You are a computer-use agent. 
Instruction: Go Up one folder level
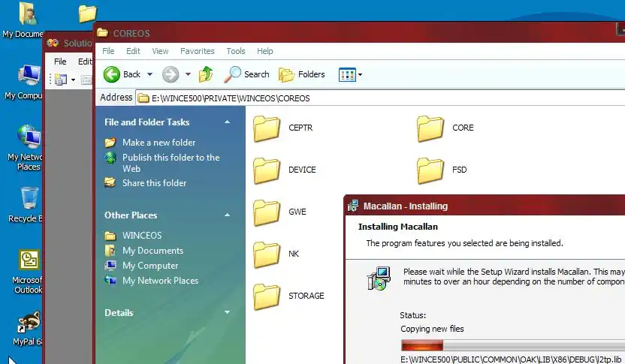[x=206, y=74]
